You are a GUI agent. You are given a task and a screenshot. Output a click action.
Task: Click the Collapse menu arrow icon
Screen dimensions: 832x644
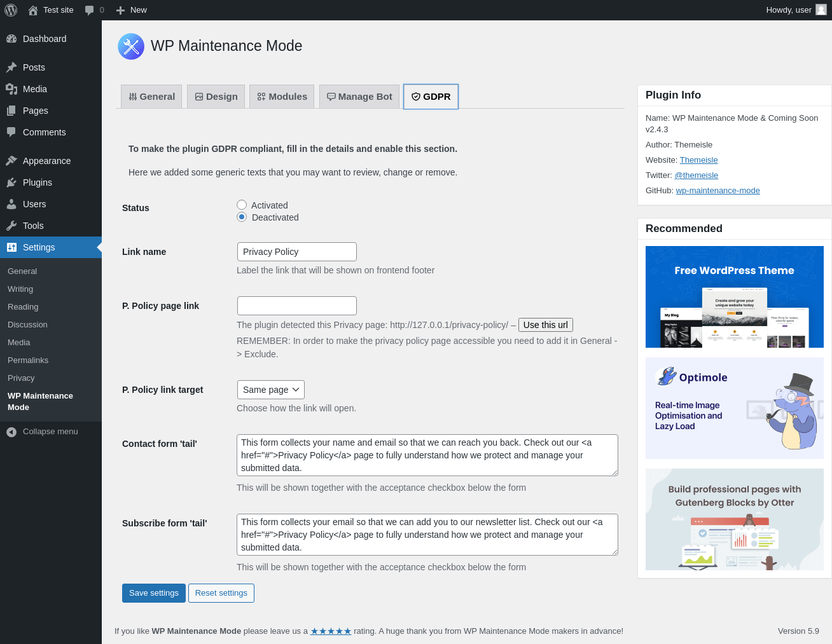click(11, 432)
